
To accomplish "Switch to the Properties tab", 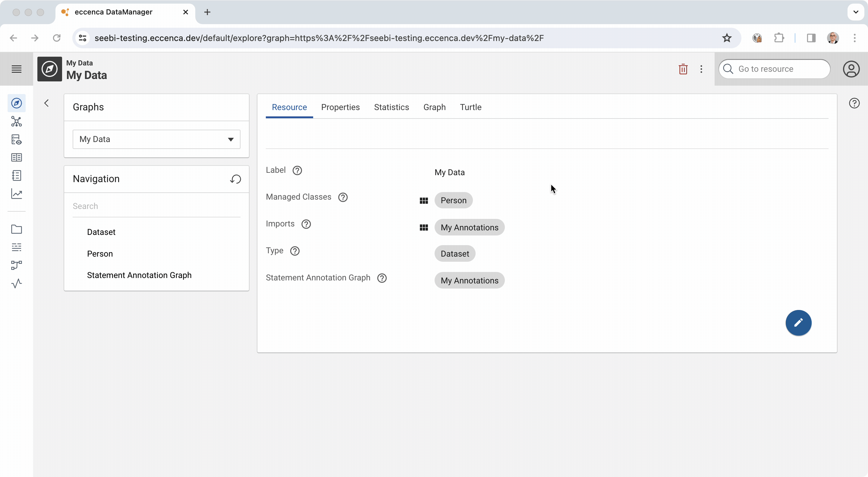I will [x=340, y=107].
